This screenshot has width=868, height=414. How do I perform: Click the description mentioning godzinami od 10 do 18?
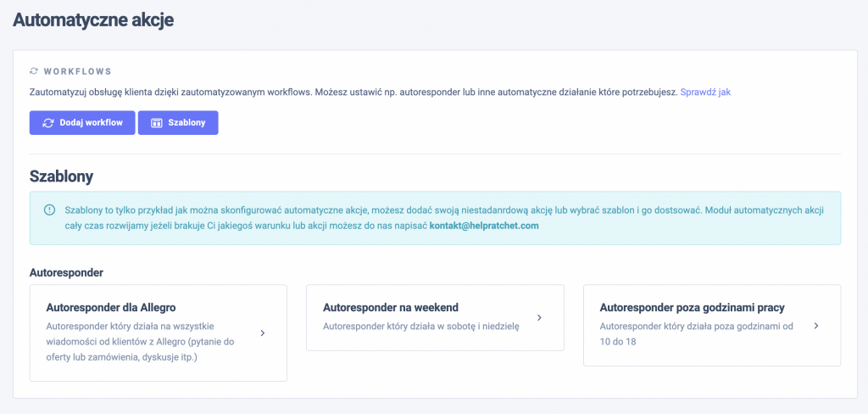[x=697, y=334]
